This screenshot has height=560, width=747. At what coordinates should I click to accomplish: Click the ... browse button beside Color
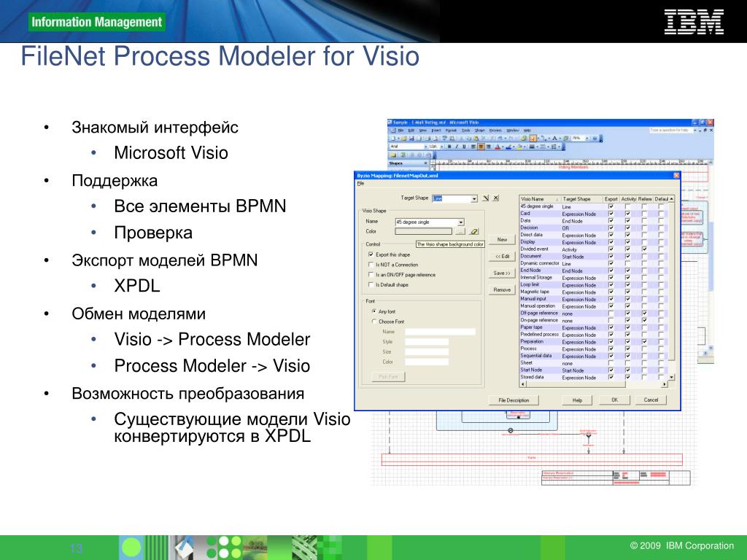click(x=460, y=231)
